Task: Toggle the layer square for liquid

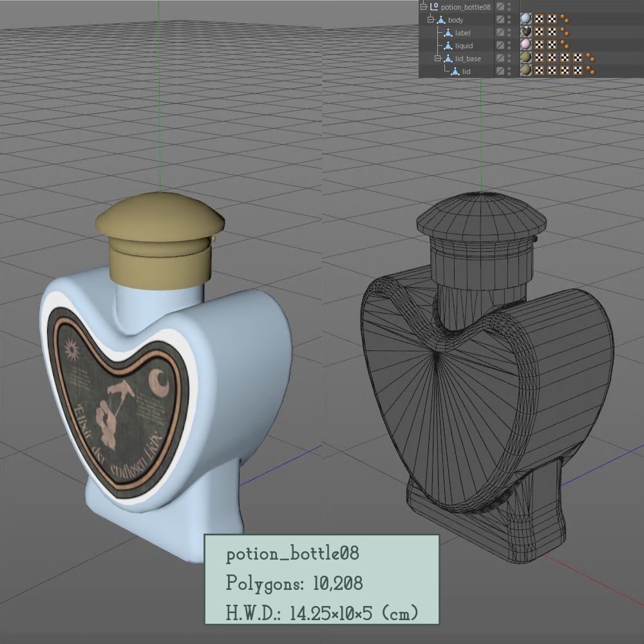Action: pyautogui.click(x=500, y=45)
